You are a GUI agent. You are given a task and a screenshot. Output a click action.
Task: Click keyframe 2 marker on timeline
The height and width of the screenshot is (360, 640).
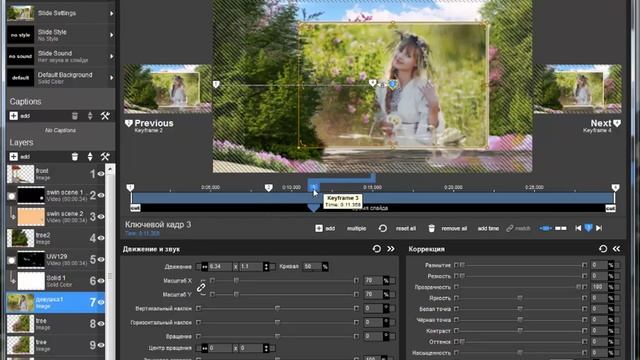point(268,187)
